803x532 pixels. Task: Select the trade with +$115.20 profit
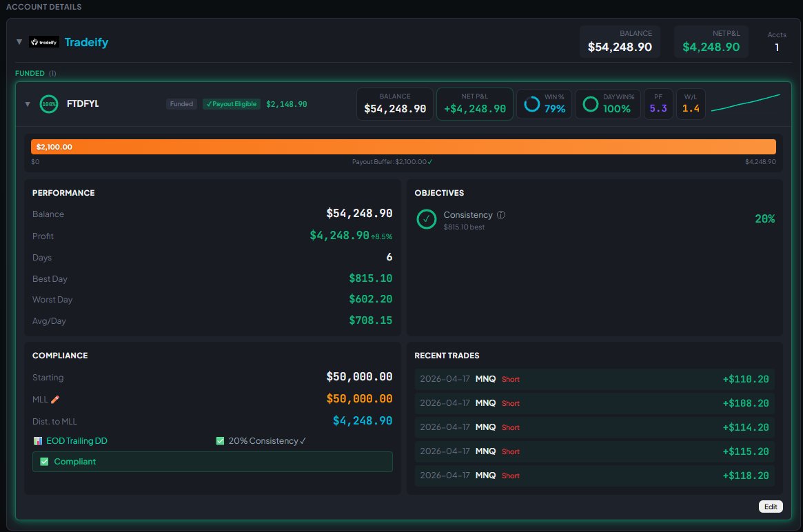[594, 451]
